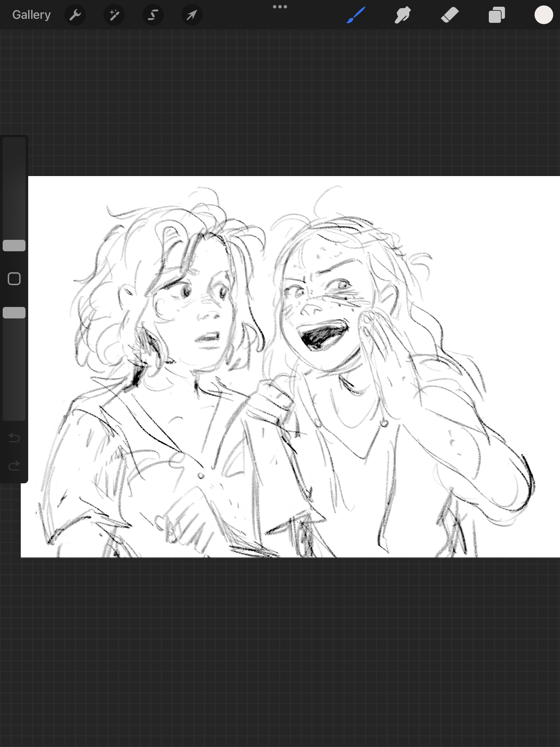Select the Smudge tool
The width and height of the screenshot is (560, 747).
(x=403, y=15)
